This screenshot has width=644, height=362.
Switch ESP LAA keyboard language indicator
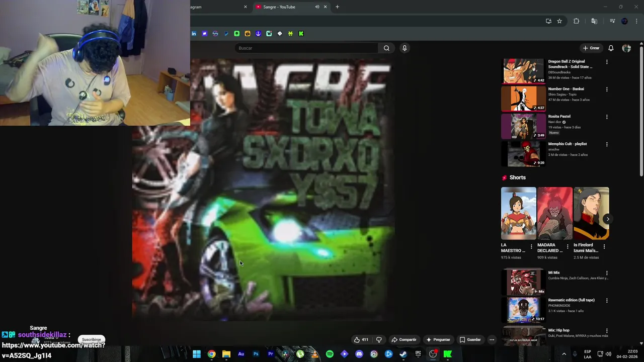[x=588, y=354]
